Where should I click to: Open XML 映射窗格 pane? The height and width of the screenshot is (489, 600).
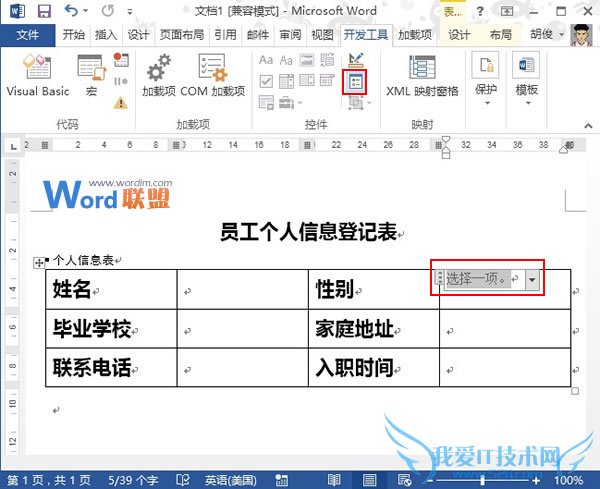(x=422, y=75)
